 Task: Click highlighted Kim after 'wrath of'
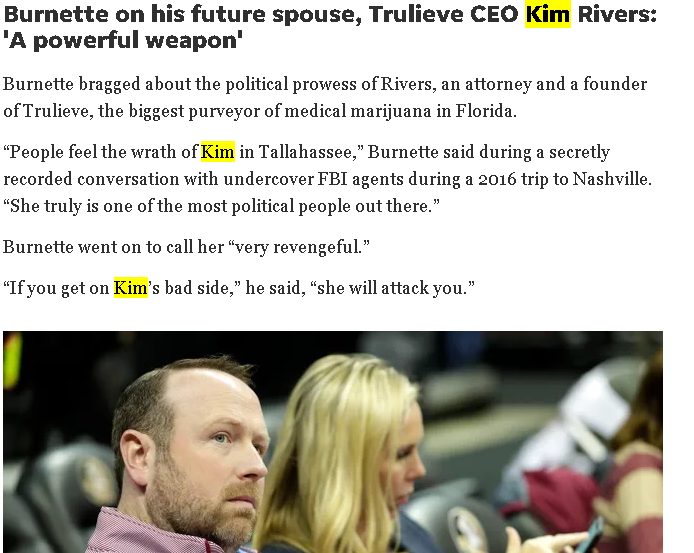pos(217,152)
